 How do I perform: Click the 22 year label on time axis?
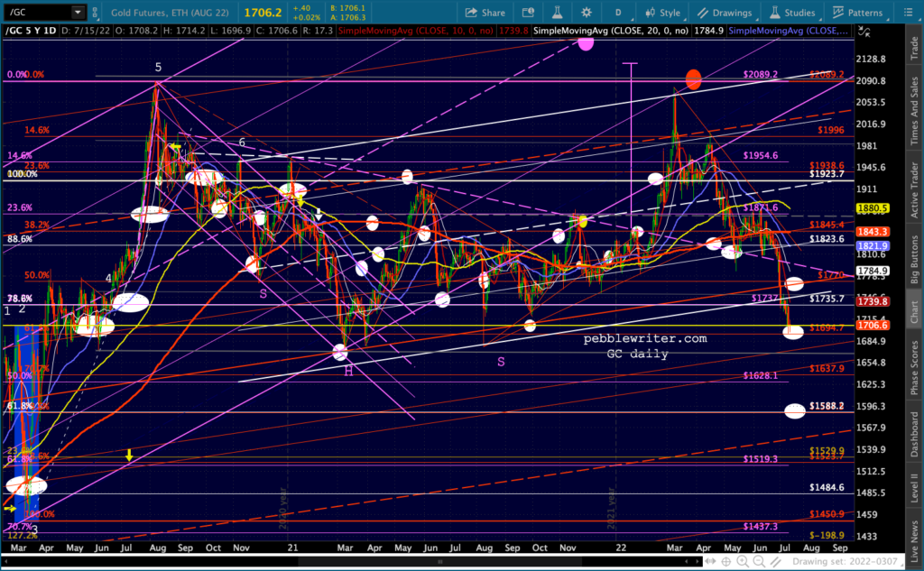621,548
